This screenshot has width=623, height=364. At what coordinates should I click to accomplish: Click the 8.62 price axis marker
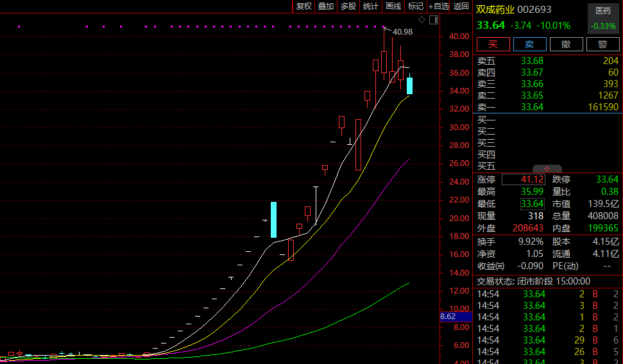448,317
